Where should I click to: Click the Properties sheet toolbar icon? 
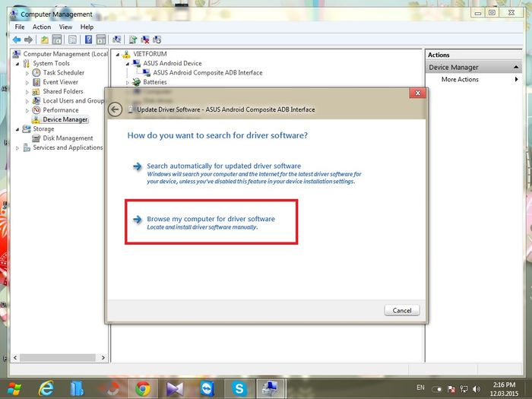click(x=73, y=40)
